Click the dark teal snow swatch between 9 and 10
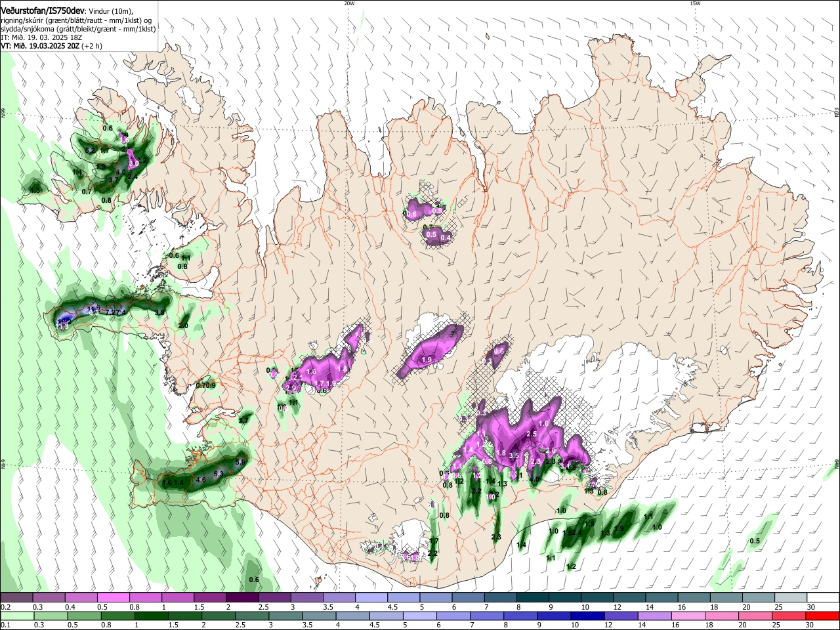The height and width of the screenshot is (630, 840). pos(564,598)
